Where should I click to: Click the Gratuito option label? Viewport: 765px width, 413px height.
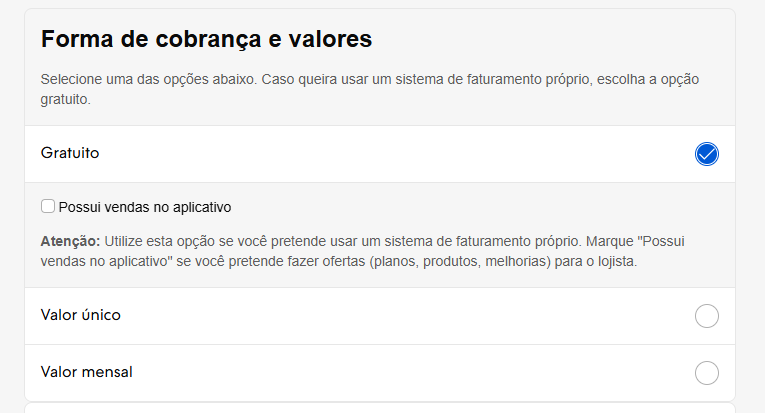[x=70, y=153]
